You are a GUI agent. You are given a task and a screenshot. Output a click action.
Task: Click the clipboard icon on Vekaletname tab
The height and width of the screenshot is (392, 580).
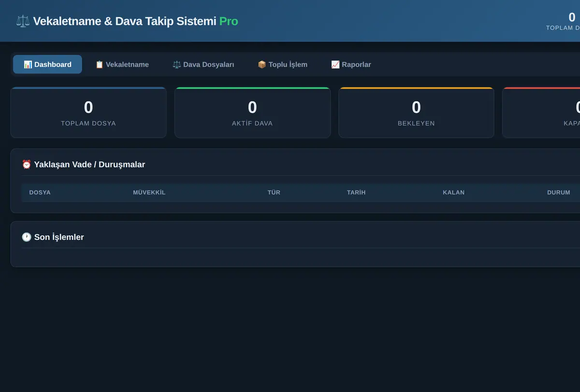point(100,64)
